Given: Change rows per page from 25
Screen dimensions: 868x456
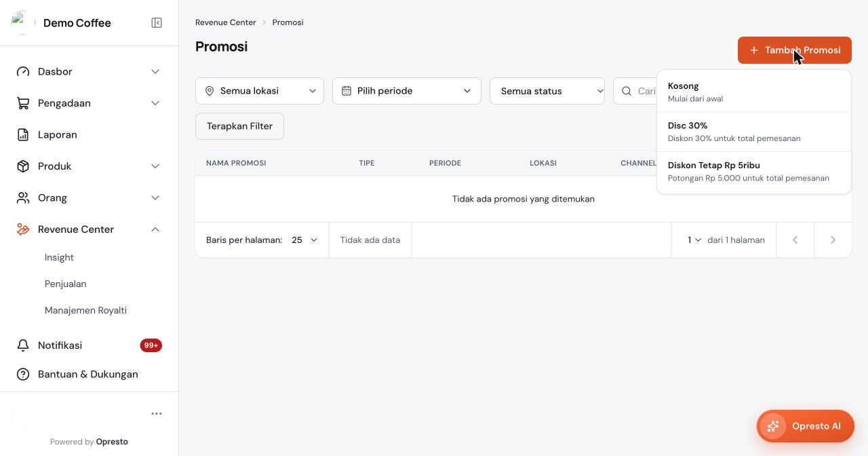Looking at the screenshot, I should tap(304, 240).
